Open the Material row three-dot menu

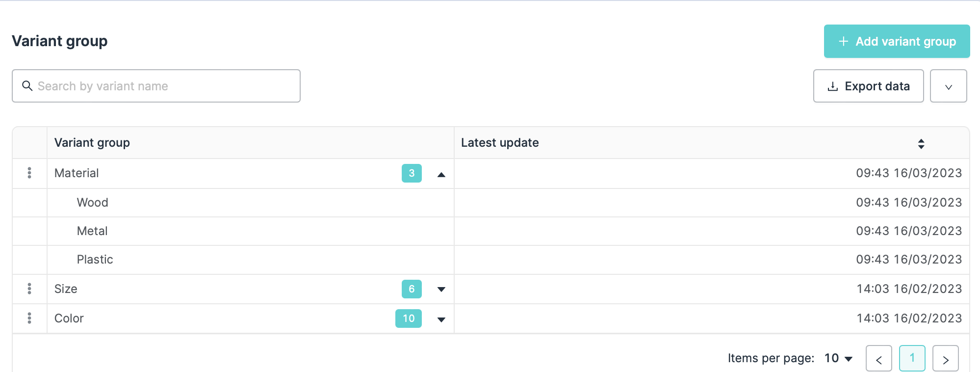pyautogui.click(x=29, y=173)
